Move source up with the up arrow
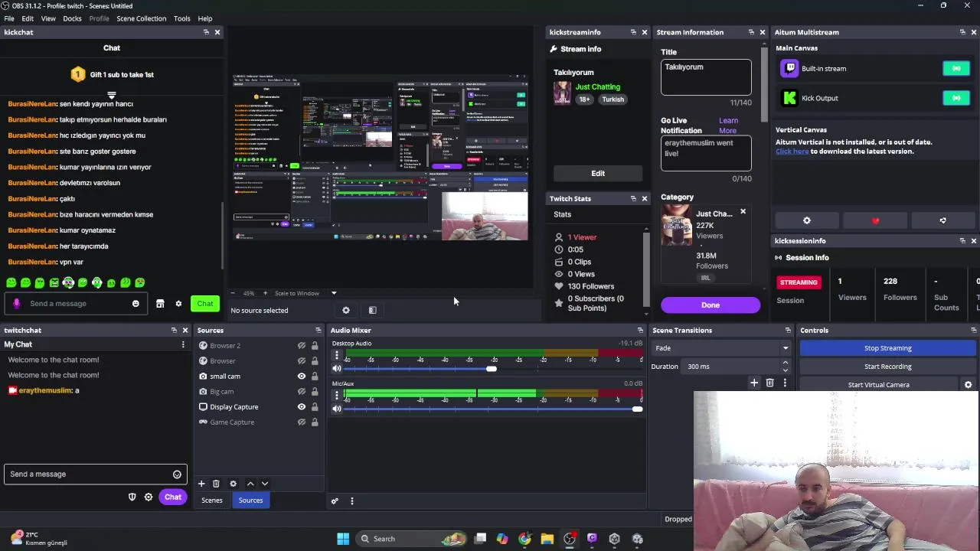980x551 pixels. click(x=250, y=484)
